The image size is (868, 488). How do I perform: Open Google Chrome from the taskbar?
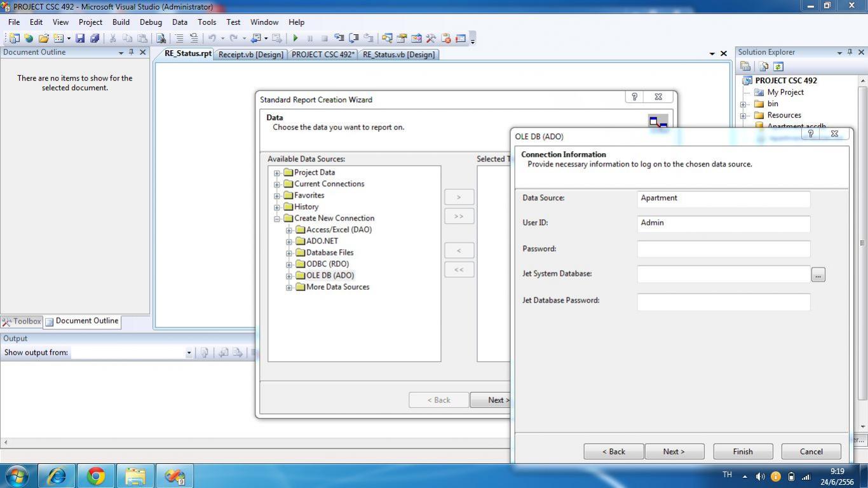point(96,475)
